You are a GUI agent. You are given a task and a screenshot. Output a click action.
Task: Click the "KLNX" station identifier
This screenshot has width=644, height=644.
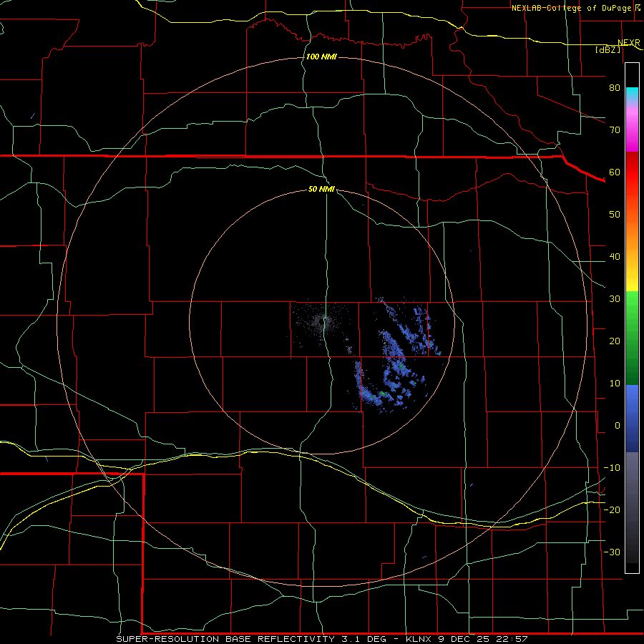tap(419, 639)
